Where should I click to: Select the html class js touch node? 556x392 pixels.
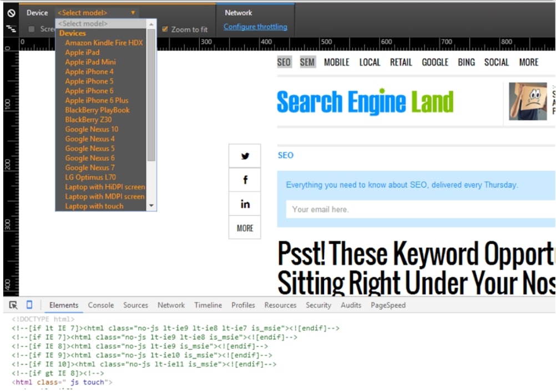point(62,382)
